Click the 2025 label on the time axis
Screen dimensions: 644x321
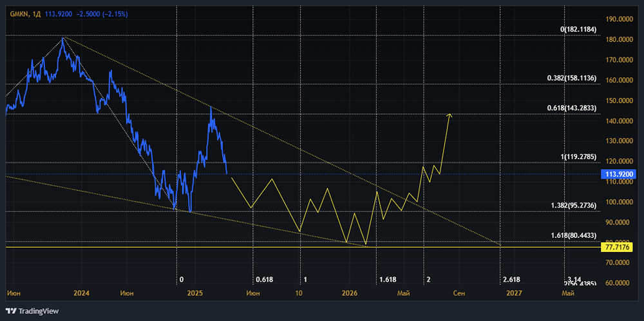click(194, 293)
